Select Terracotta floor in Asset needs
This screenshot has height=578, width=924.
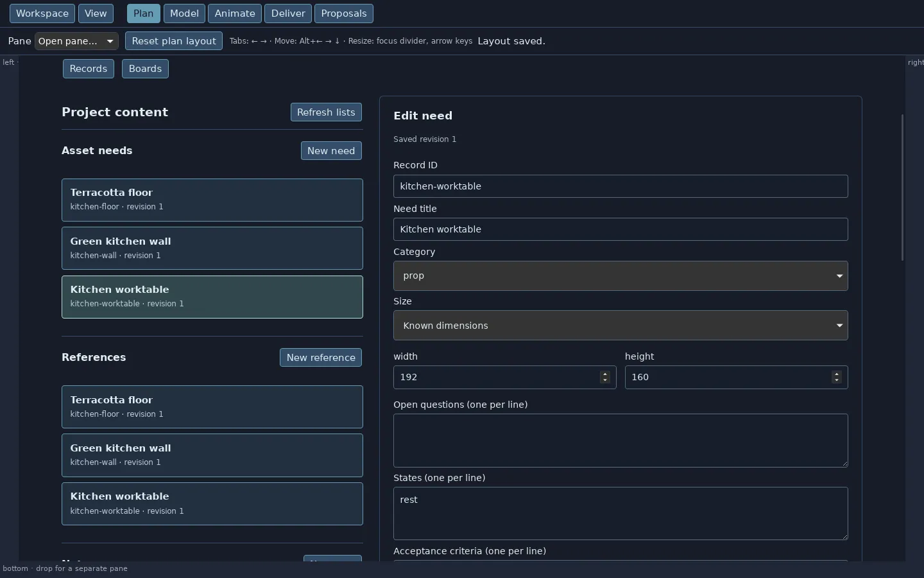click(212, 200)
